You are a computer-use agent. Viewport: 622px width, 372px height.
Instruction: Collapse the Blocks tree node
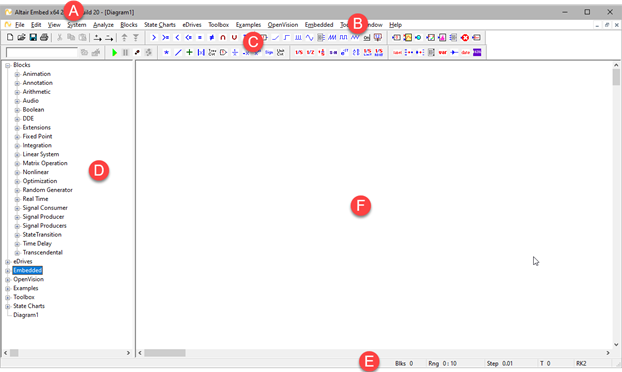pyautogui.click(x=8, y=65)
